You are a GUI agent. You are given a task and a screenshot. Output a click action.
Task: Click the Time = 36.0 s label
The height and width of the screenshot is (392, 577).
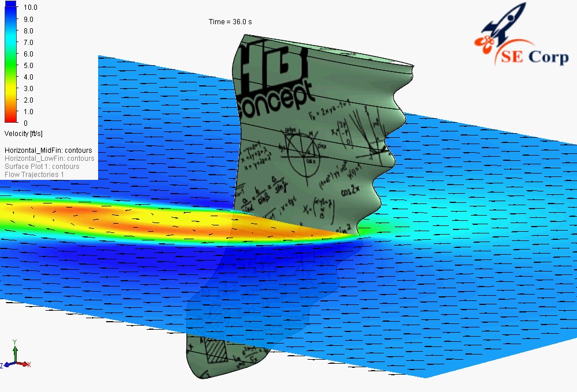230,22
